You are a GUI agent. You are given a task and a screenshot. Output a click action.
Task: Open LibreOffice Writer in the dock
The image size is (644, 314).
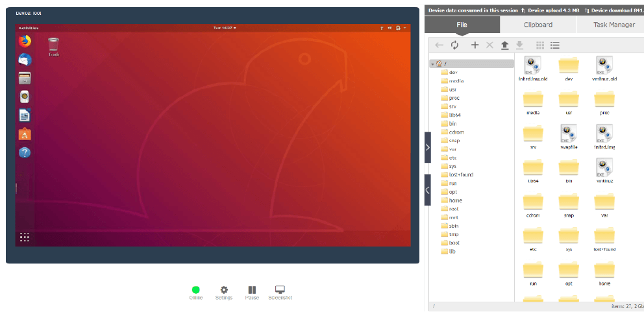25,115
